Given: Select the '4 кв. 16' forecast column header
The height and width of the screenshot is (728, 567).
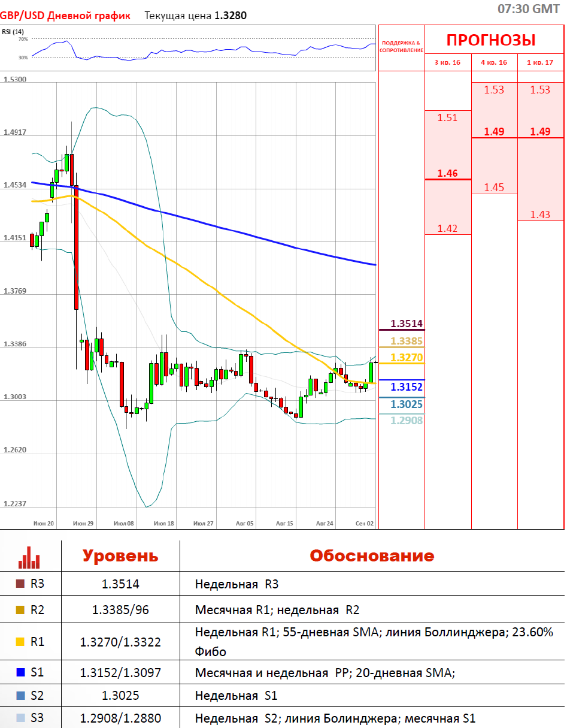Looking at the screenshot, I should 494,62.
